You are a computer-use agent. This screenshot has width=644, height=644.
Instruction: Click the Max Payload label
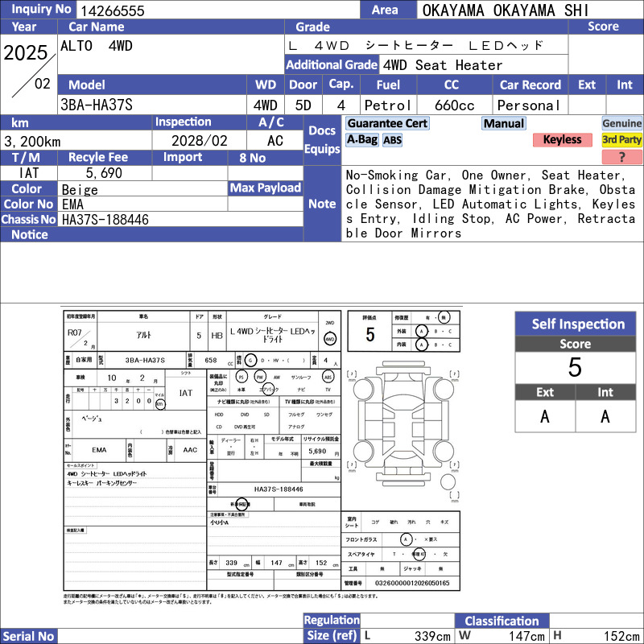pyautogui.click(x=266, y=188)
